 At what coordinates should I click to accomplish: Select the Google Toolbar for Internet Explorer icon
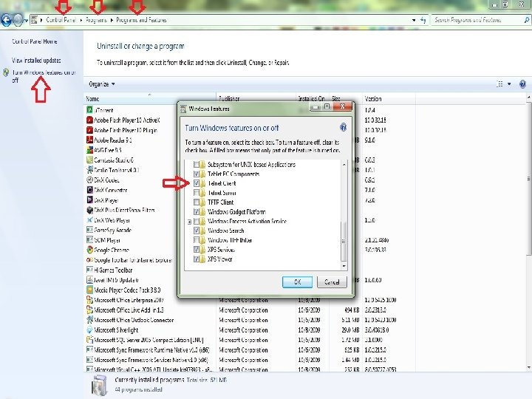coord(89,260)
